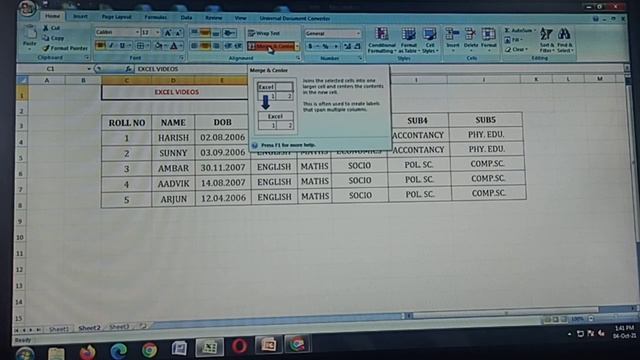Image resolution: width=640 pixels, height=360 pixels.
Task: Cut the selection with Cut
Action: [52, 28]
